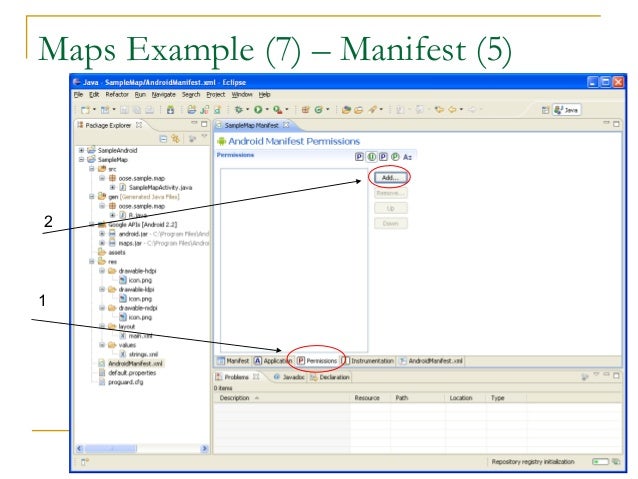Click the New wizard toolbar icon
638x479 pixels.
click(x=85, y=110)
